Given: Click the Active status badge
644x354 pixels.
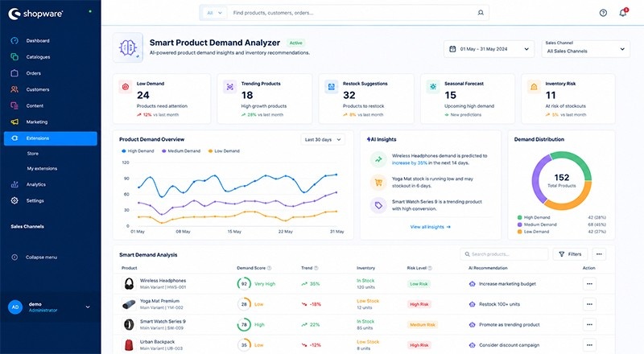Looking at the screenshot, I should coord(295,43).
